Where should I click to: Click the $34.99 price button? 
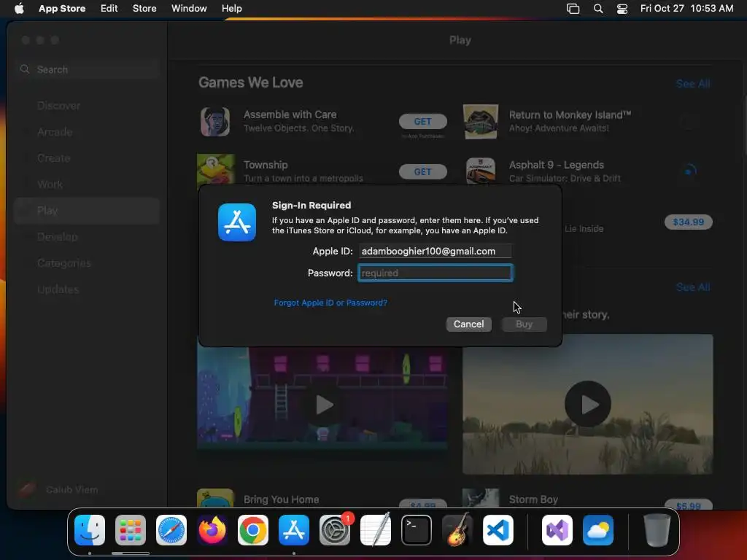point(689,222)
